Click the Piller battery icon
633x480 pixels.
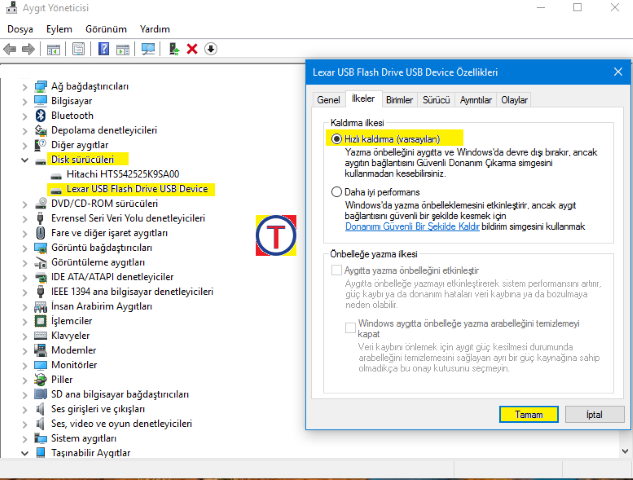(x=40, y=379)
